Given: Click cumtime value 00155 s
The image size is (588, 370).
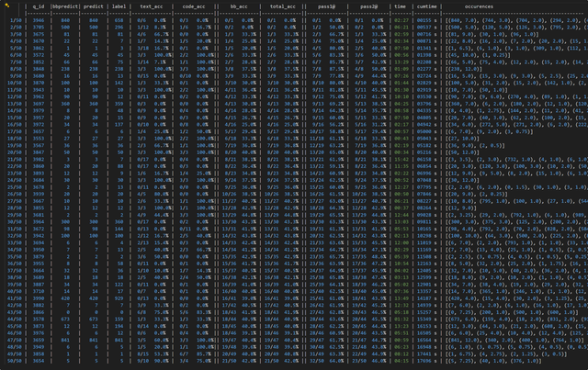Looking at the screenshot, I should coord(426,20).
